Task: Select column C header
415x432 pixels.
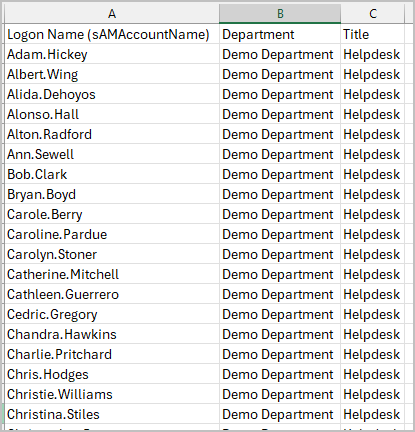Action: [x=372, y=14]
